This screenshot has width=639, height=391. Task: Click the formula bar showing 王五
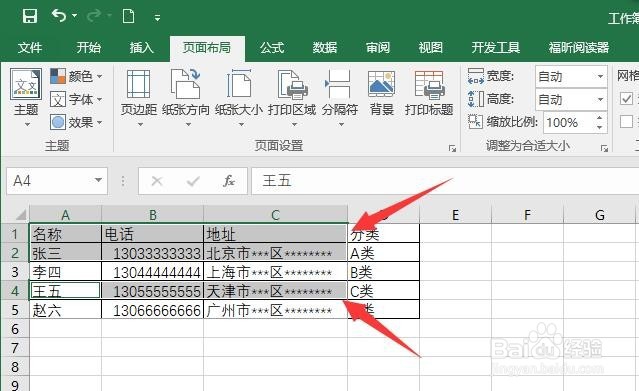tap(445, 181)
